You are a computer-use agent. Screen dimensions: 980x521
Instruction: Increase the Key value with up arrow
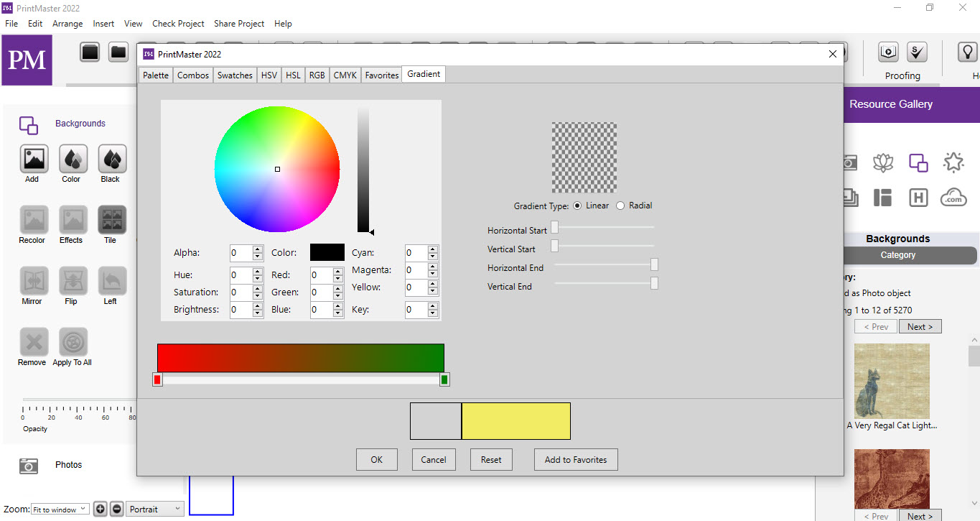click(432, 307)
